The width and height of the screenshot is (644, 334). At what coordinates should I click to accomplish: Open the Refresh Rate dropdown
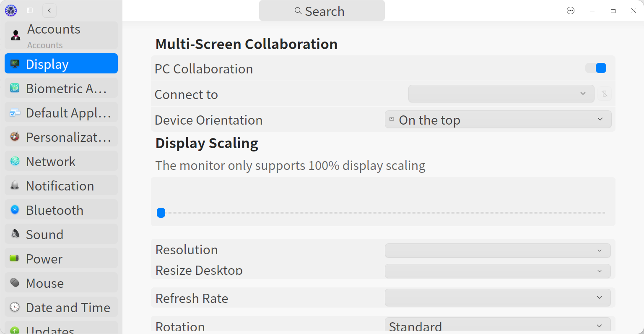point(497,297)
